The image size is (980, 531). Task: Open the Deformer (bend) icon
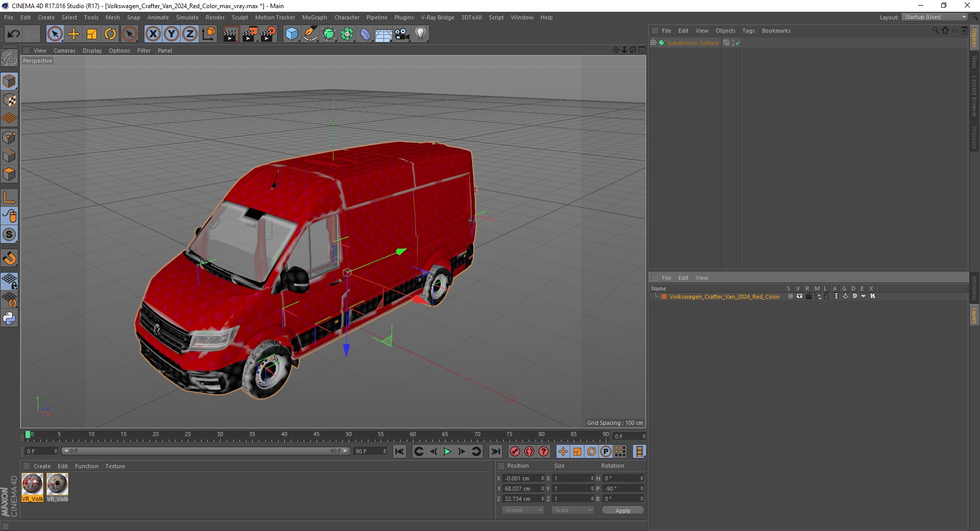(365, 34)
